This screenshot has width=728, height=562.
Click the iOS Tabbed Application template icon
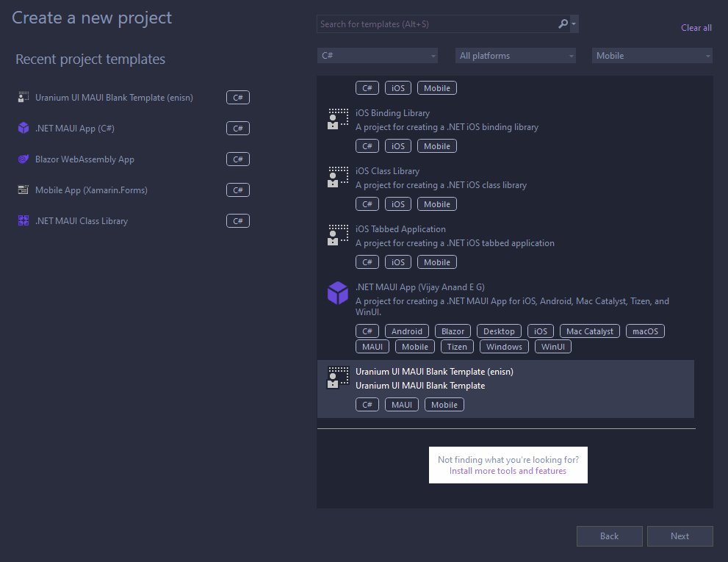(337, 234)
